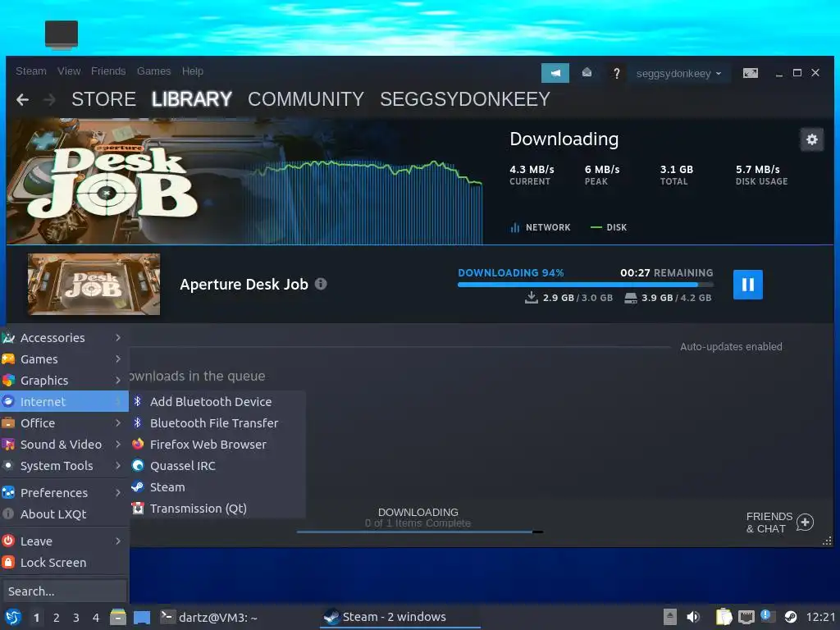
Task: Click the bottom overall download progress bar
Action: point(420,532)
